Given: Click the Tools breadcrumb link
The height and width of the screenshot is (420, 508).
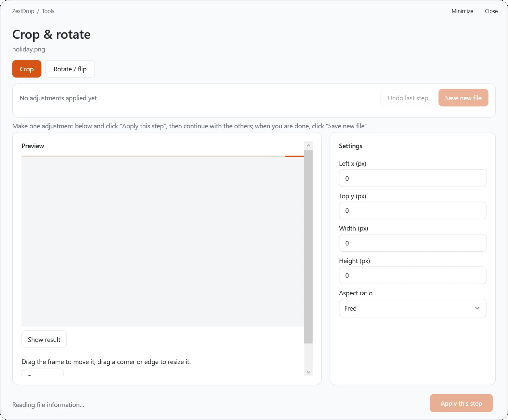Looking at the screenshot, I should tap(48, 11).
